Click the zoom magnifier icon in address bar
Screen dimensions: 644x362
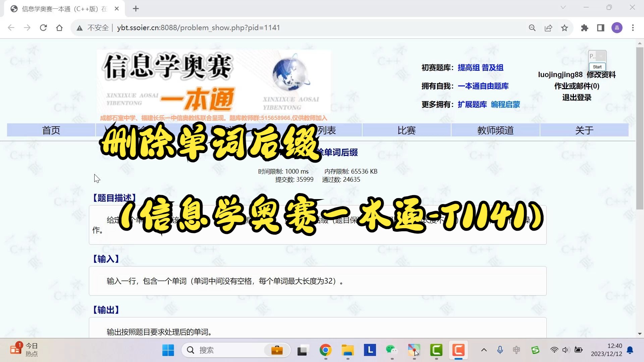click(x=532, y=28)
